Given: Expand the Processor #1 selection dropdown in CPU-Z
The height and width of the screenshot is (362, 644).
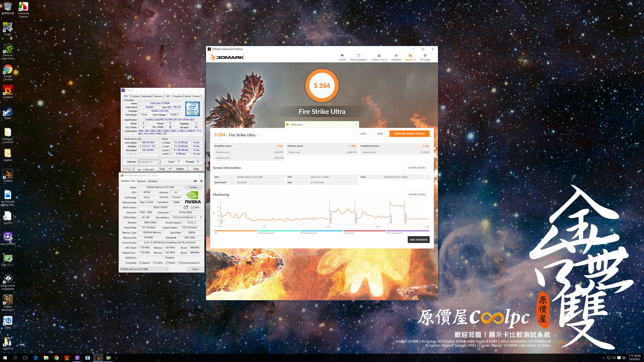Looking at the screenshot, I should [x=149, y=162].
